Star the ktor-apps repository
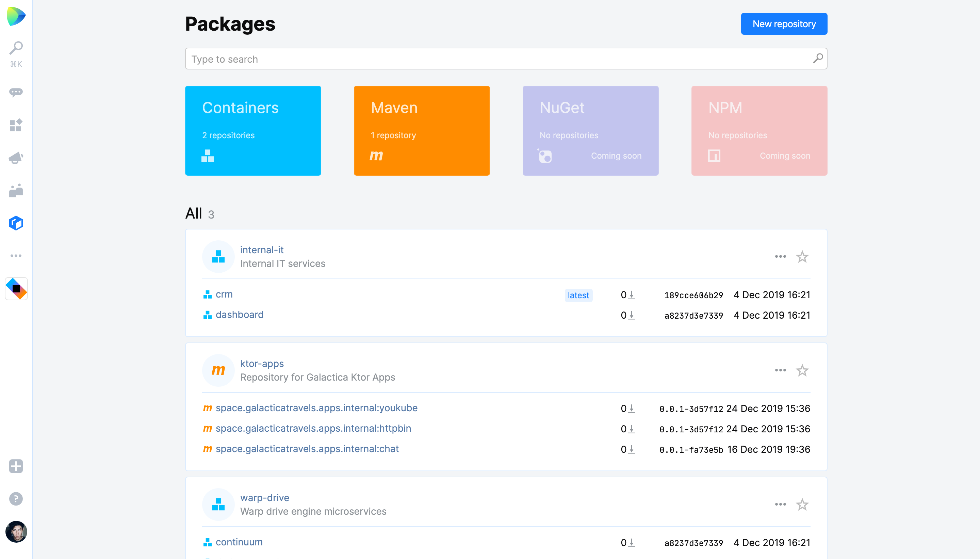The width and height of the screenshot is (980, 559). 802,370
